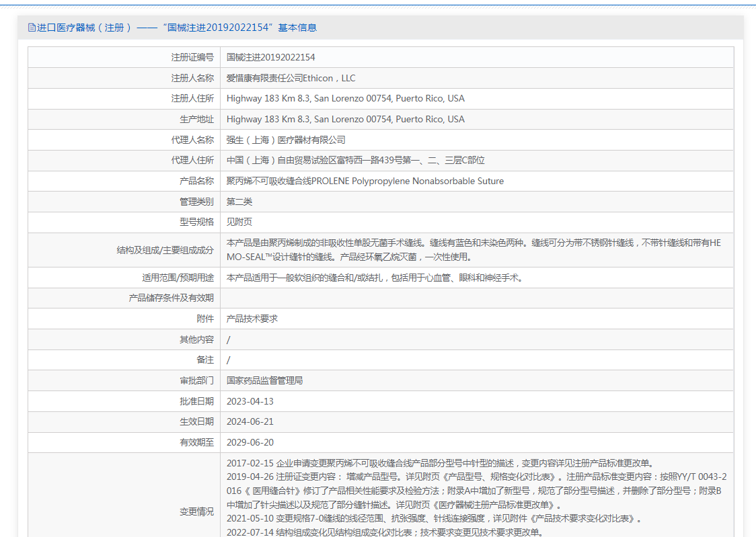Click the 批准日期 label cell
756x537 pixels.
(124, 401)
